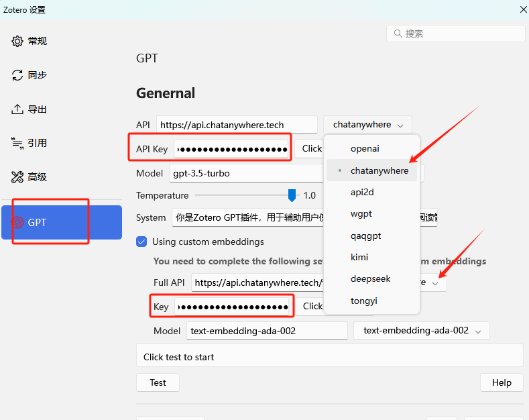The width and height of the screenshot is (529, 420).
Task: Toggle the Using custom embeddings checkbox
Action: pos(141,242)
